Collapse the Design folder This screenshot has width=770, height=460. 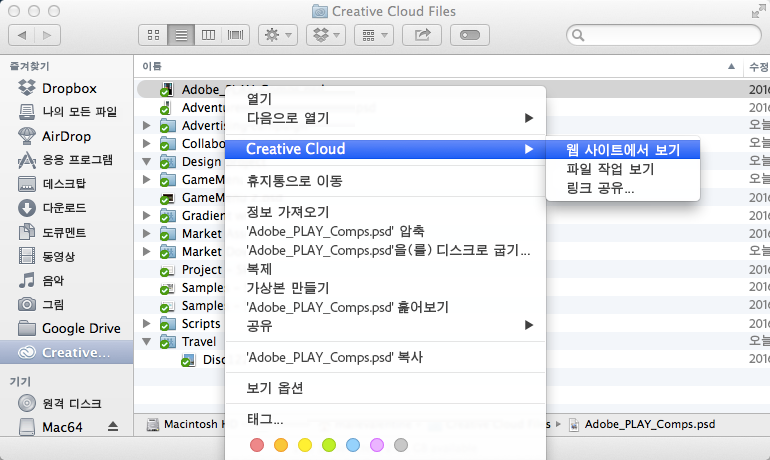pos(146,161)
